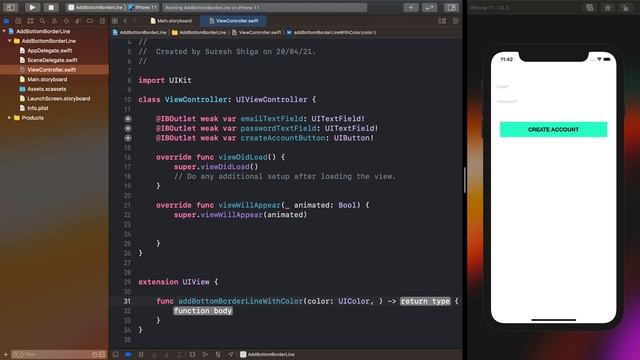
Task: Click the Running AddBottomBorderLine activity status
Action: pos(264,7)
